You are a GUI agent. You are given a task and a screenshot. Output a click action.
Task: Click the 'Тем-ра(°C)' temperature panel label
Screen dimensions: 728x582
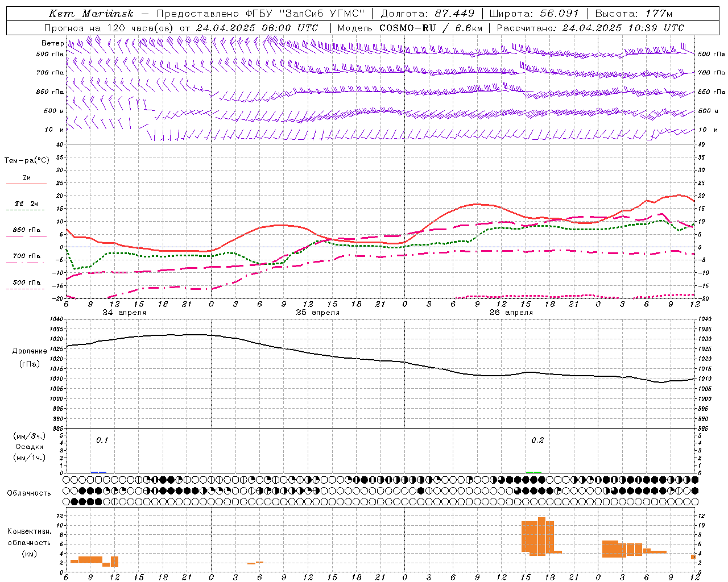[27, 161]
